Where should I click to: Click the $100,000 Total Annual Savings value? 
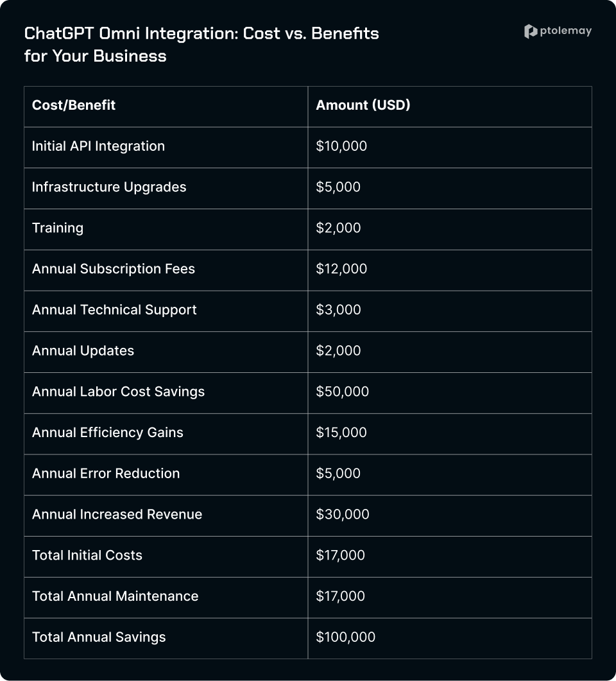346,637
